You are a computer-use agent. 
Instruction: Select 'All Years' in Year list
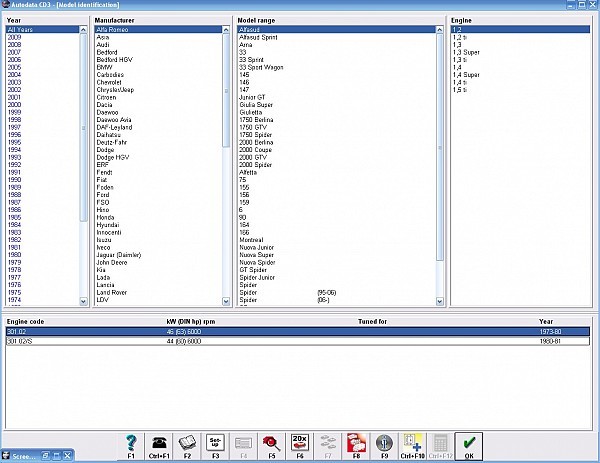pyautogui.click(x=42, y=29)
